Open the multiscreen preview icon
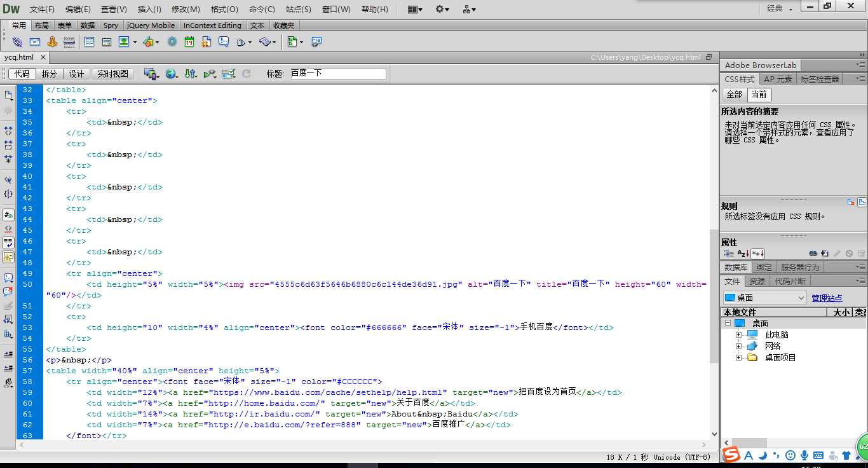The width and height of the screenshot is (868, 468). tap(151, 74)
